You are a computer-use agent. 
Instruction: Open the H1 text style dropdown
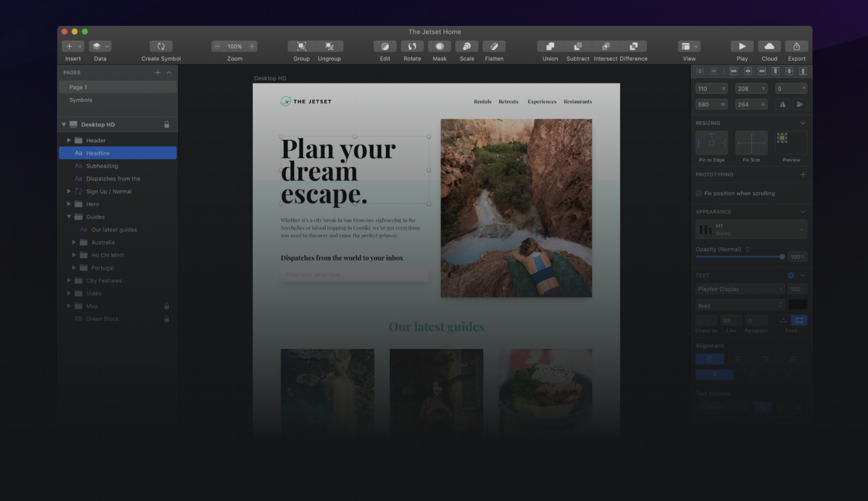pyautogui.click(x=751, y=230)
